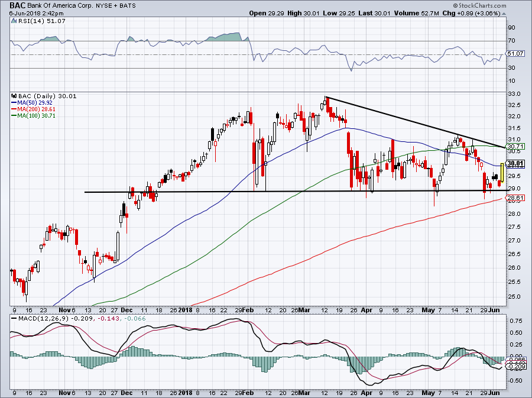
Task: Click the Last 30.01 value in the header
Action: coord(374,13)
